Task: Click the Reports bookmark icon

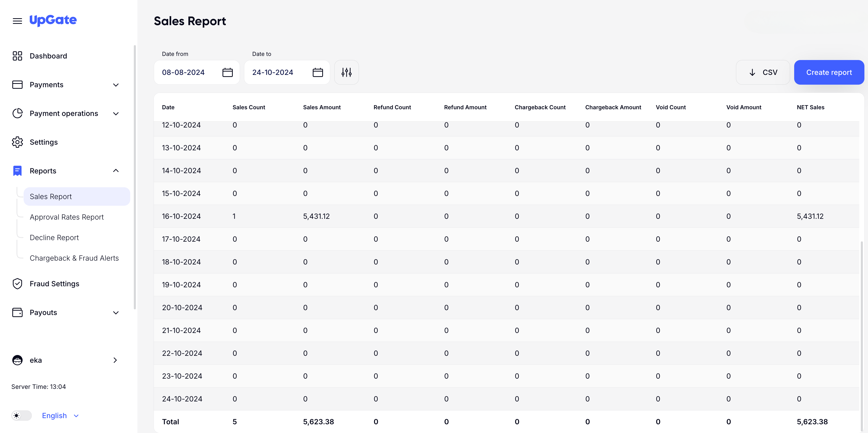Action: 17,171
